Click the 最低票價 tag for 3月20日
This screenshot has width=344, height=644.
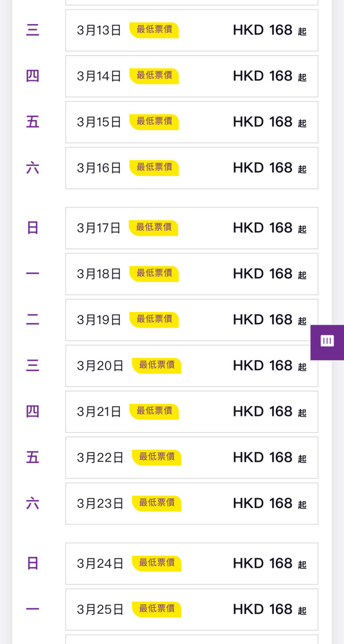click(x=157, y=365)
